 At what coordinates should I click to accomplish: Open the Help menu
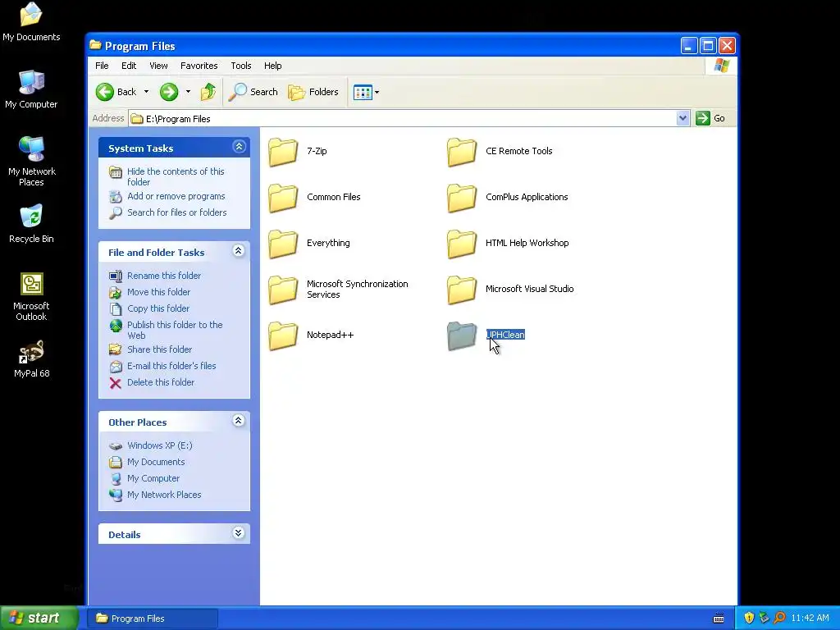coord(272,66)
